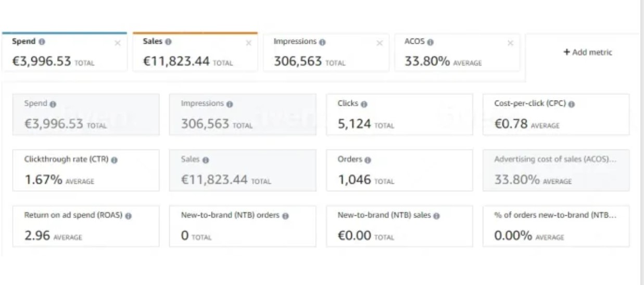Click New-to-brand (NTB) sales info icon

click(x=436, y=216)
